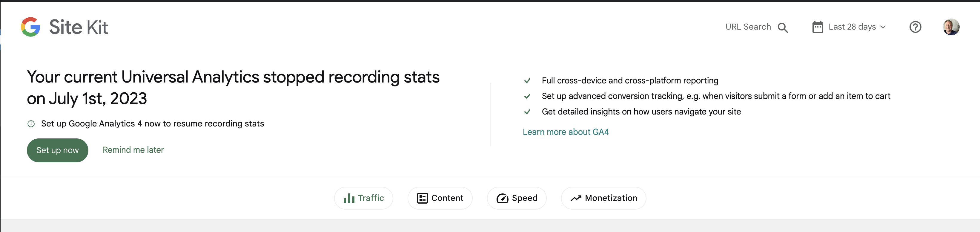This screenshot has width=980, height=232.
Task: Click the chevron next to Last 28 days
Action: 884,27
